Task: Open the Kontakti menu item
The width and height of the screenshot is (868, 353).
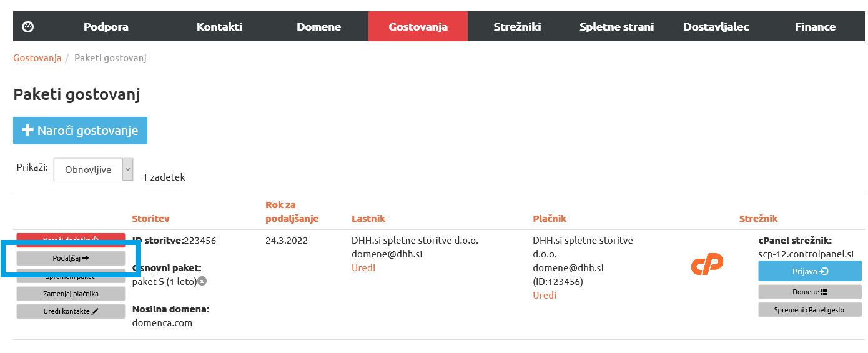Action: tap(219, 27)
